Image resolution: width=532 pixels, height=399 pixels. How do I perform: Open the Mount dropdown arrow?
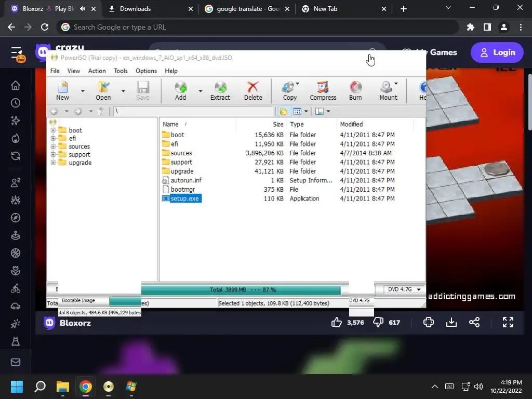396,84
